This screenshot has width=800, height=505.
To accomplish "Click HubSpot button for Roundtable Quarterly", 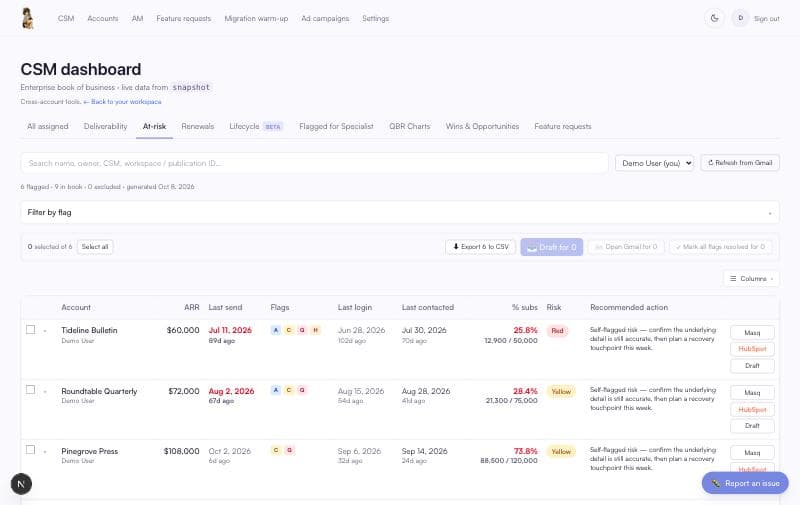I will pyautogui.click(x=752, y=410).
